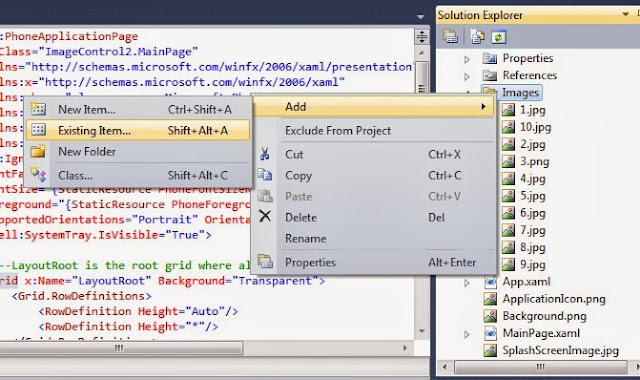The width and height of the screenshot is (640, 380).
Task: Click the New Item icon in submenu
Action: [x=38, y=109]
